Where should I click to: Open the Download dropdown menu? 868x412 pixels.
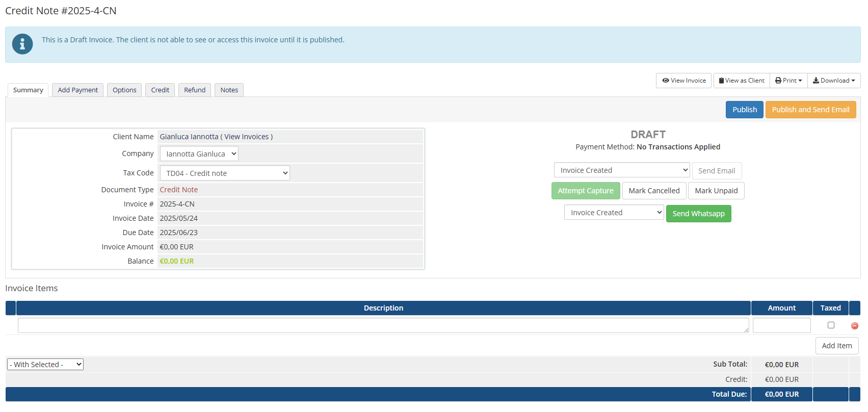point(834,81)
